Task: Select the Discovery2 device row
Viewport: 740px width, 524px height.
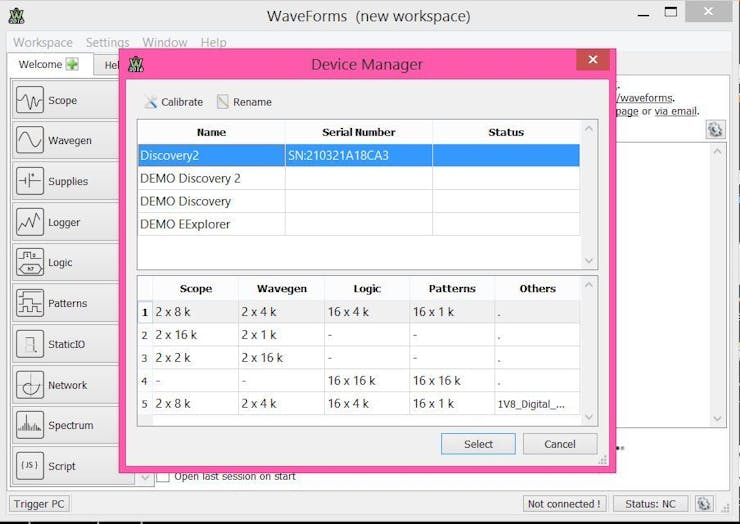Action: pyautogui.click(x=359, y=155)
